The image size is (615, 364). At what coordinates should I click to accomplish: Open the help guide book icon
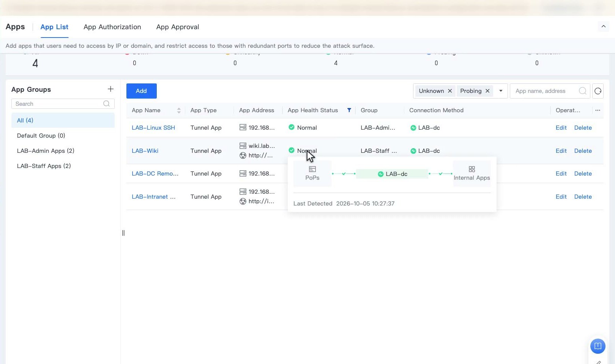[x=598, y=346]
